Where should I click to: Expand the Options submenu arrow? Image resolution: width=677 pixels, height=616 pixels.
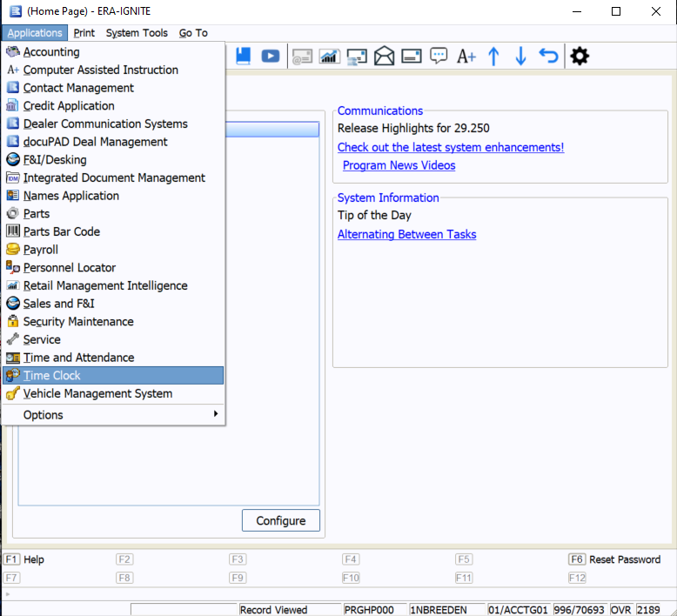pyautogui.click(x=216, y=414)
